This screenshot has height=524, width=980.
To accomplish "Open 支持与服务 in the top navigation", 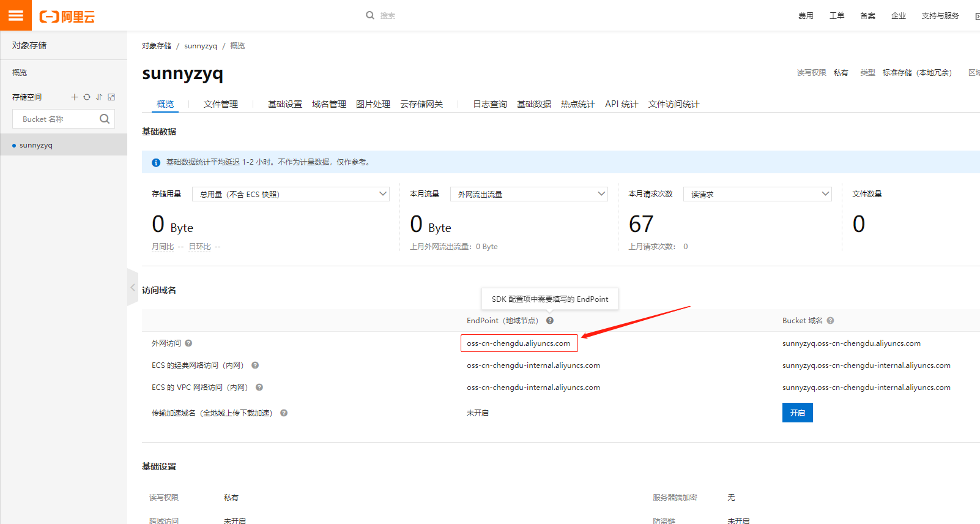I will [x=940, y=16].
